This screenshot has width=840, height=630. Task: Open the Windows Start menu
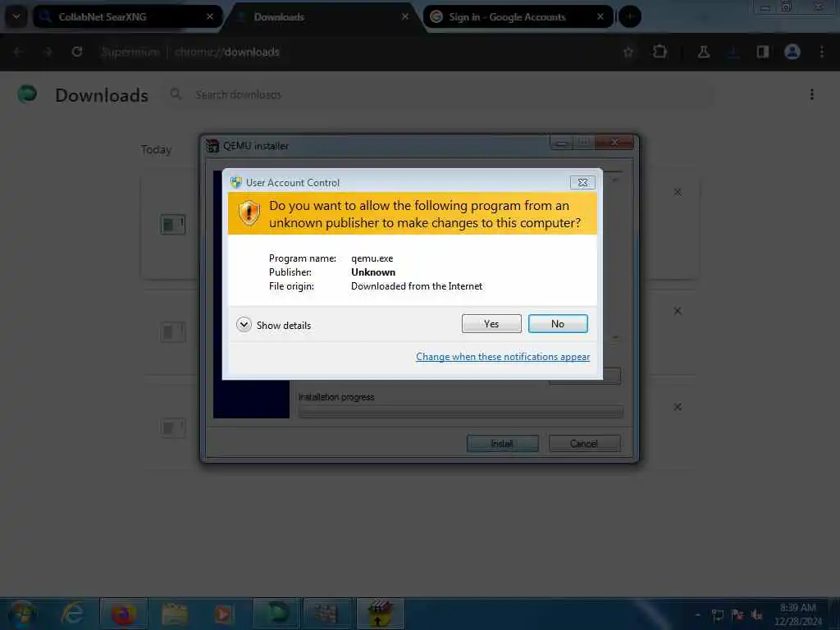pyautogui.click(x=21, y=614)
